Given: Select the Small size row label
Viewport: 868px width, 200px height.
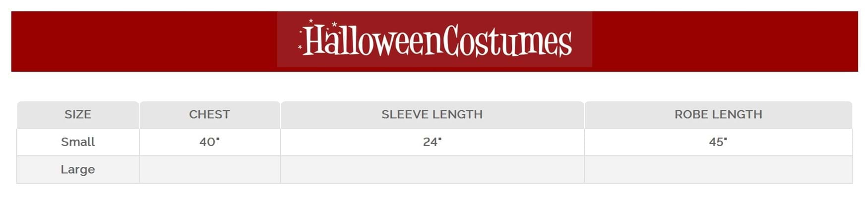Looking at the screenshot, I should click(78, 142).
